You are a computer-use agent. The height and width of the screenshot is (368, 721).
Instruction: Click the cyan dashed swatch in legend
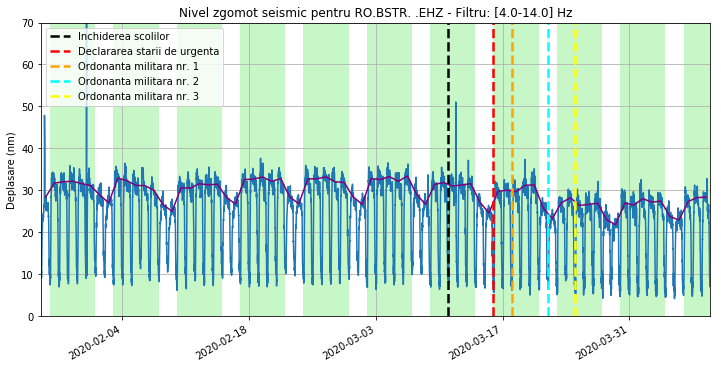point(60,81)
